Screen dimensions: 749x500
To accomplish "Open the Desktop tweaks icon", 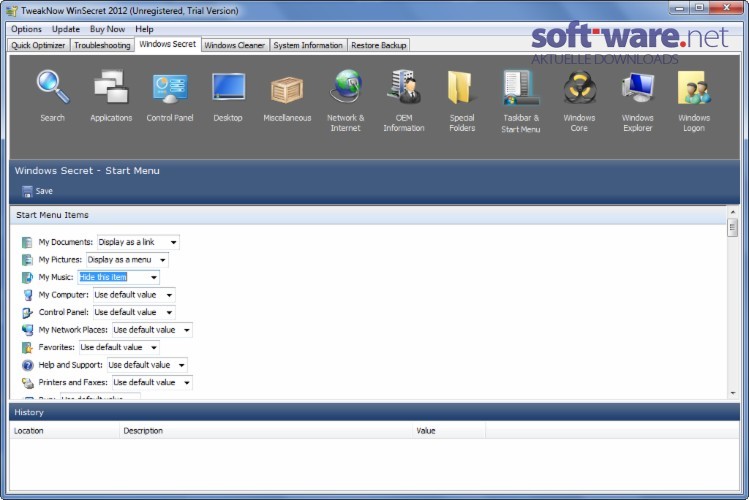I will click(228, 87).
